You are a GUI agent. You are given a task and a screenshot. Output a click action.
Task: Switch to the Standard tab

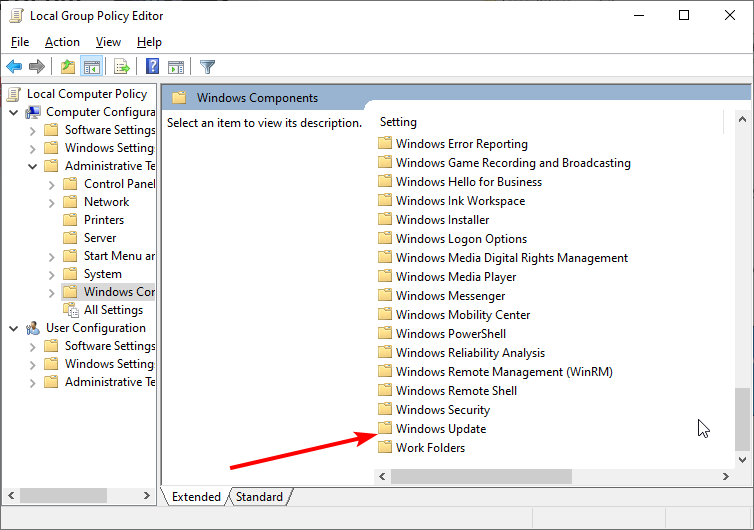click(259, 496)
